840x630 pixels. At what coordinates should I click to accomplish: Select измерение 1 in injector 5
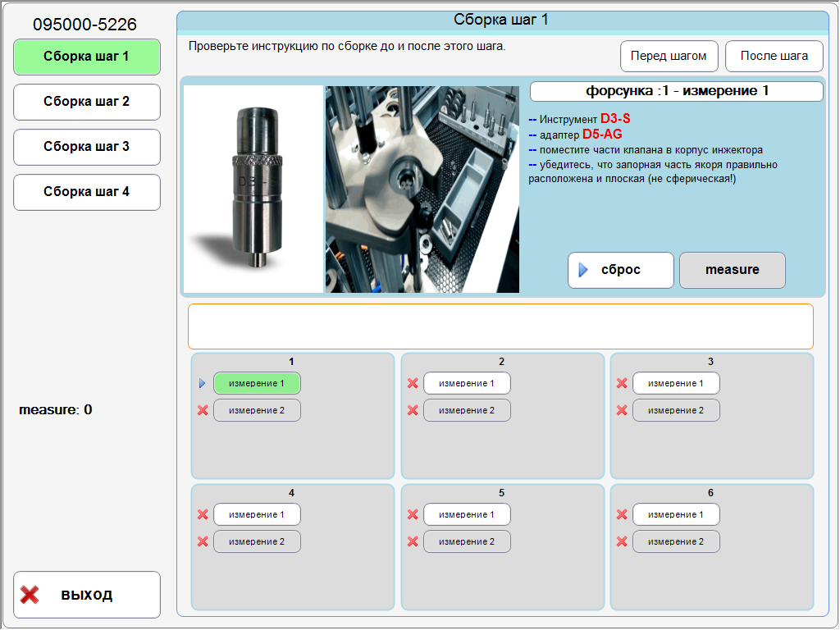(x=467, y=515)
